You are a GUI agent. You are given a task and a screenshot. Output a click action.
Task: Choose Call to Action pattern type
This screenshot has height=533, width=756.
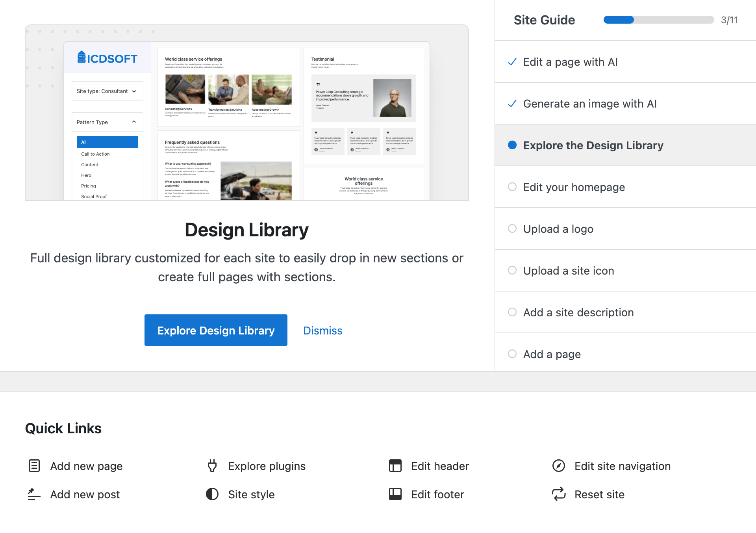95,154
